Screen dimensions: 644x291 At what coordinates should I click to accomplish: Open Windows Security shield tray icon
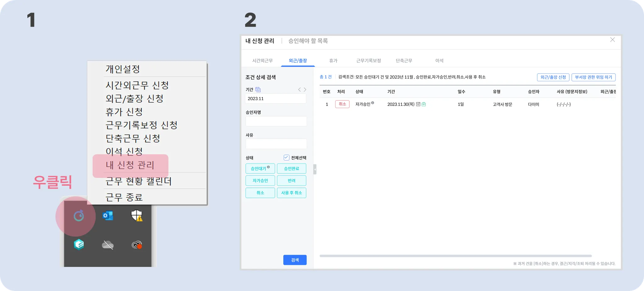[x=137, y=216]
